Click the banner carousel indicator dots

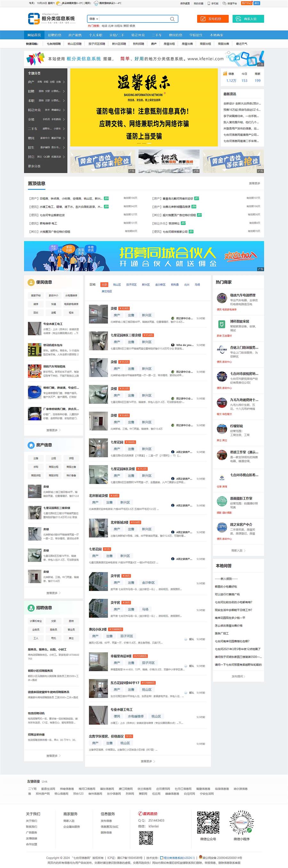point(144,143)
